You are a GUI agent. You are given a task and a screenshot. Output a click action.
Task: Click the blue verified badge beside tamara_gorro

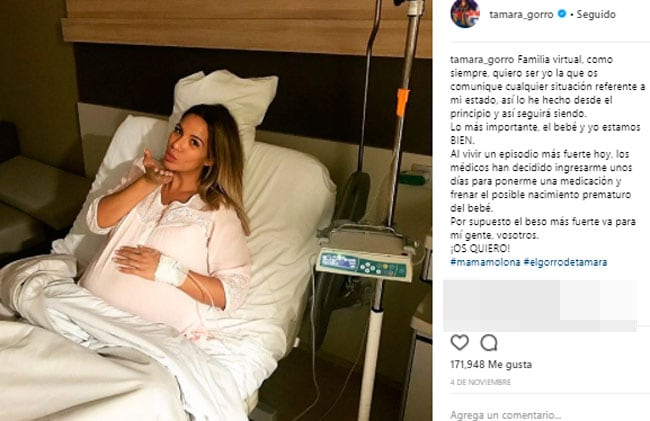[x=561, y=14]
